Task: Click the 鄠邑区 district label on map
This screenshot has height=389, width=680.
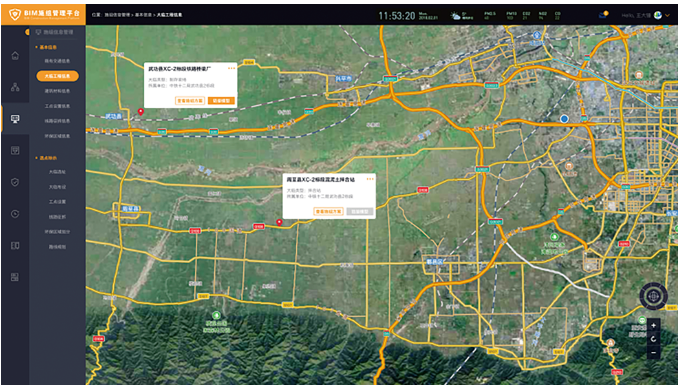Action: (x=435, y=262)
